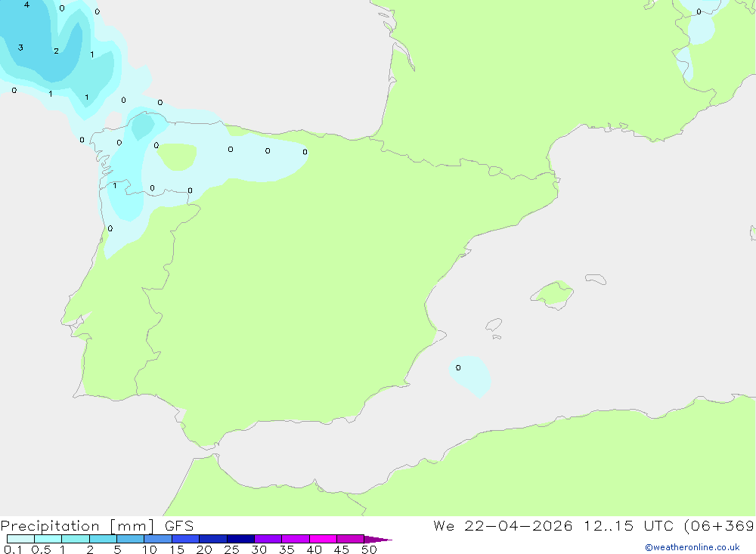Click legend tick label '30'

[259, 549]
